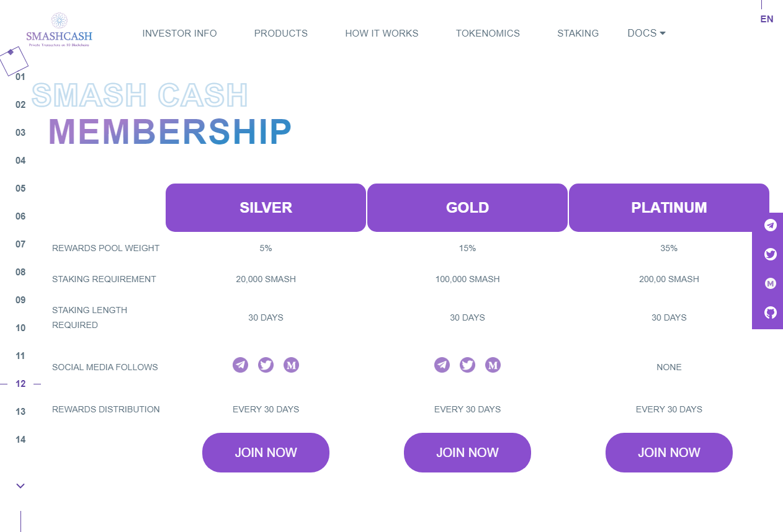This screenshot has height=532, width=783.
Task: Open Telegram from the right sidebar
Action: click(771, 225)
